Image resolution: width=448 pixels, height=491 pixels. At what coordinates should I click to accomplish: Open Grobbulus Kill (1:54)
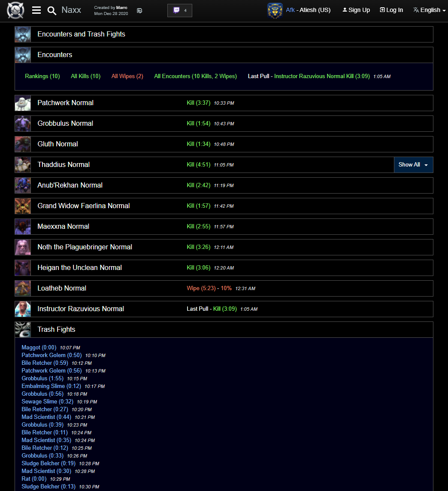[x=199, y=123]
